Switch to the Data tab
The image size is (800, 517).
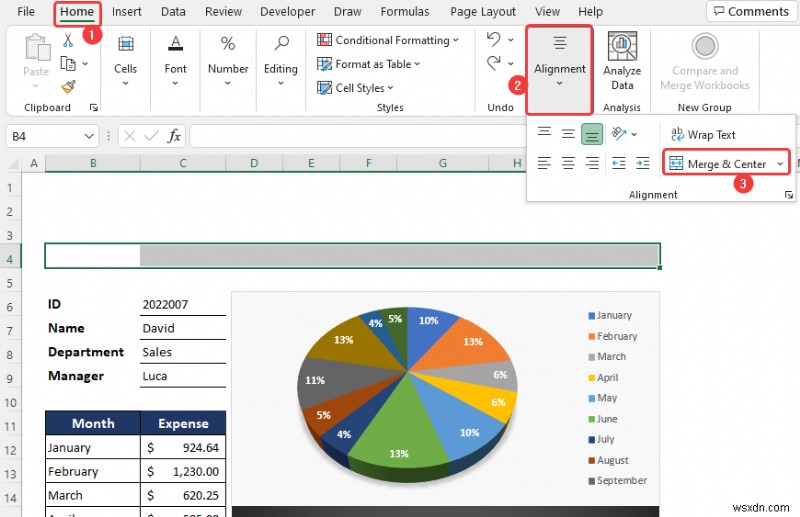coord(173,11)
